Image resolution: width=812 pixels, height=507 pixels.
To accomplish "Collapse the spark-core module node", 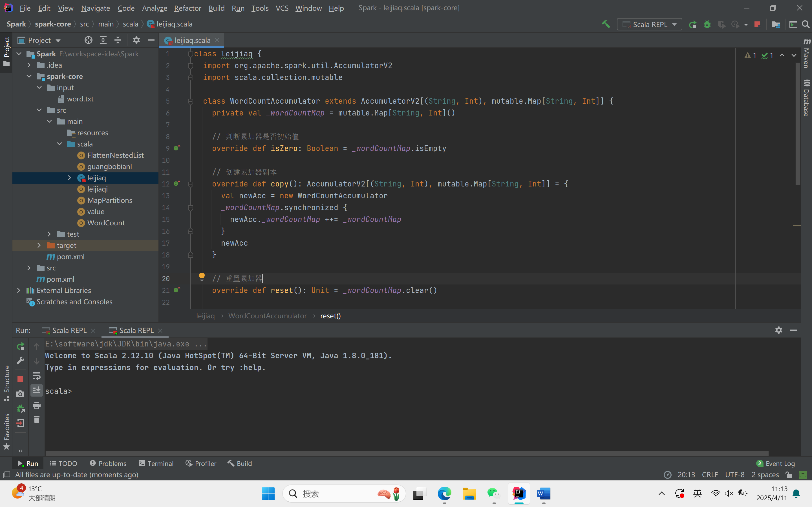I will click(29, 76).
